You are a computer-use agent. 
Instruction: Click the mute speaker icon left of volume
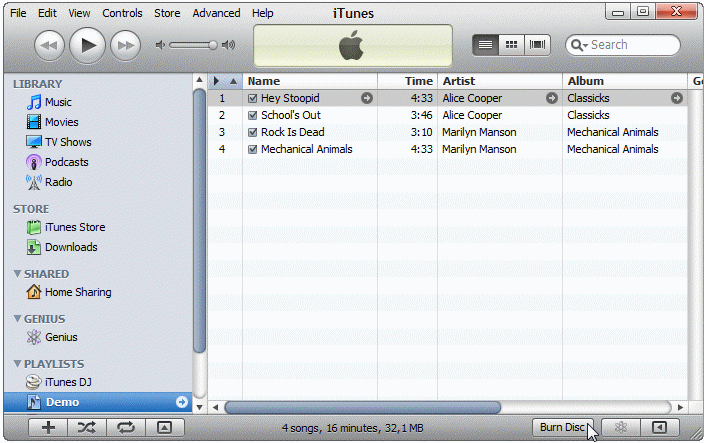pyautogui.click(x=160, y=45)
